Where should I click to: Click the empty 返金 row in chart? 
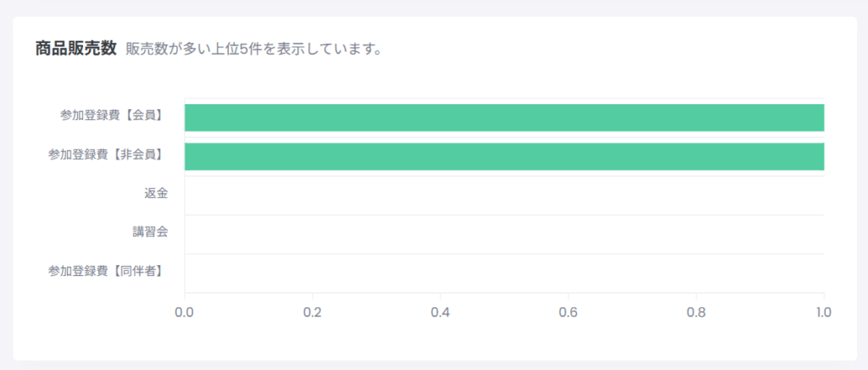(504, 196)
